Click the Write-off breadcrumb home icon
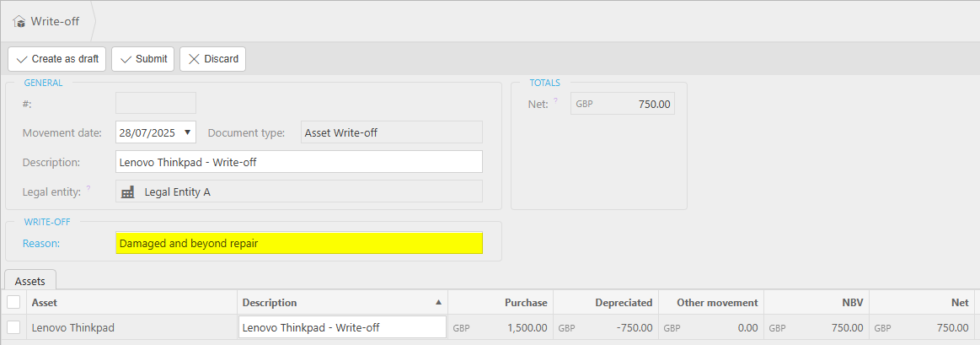The height and width of the screenshot is (345, 980). point(19,21)
